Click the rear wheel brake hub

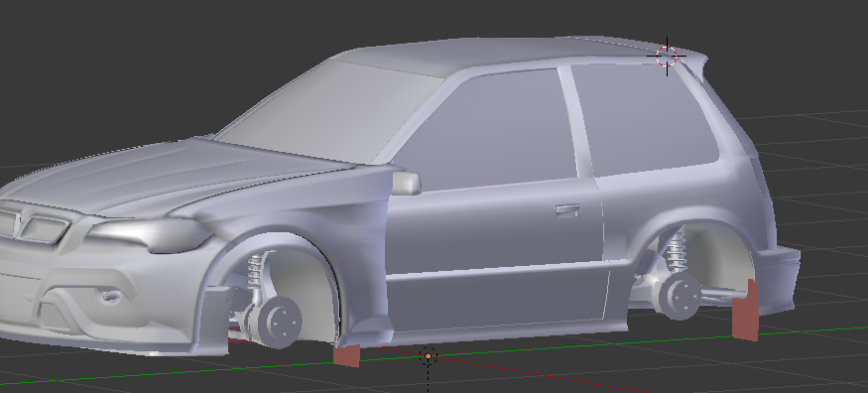point(680,296)
